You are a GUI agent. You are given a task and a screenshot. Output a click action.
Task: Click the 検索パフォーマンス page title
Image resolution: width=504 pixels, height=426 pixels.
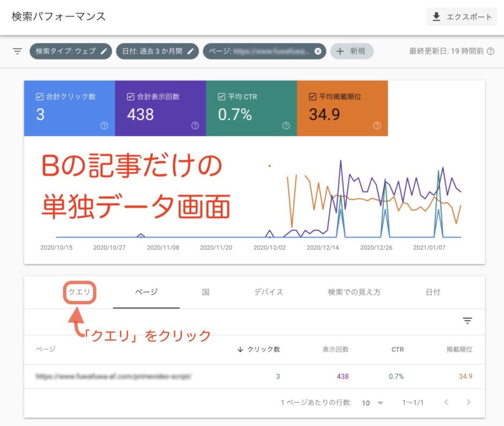pyautogui.click(x=58, y=17)
